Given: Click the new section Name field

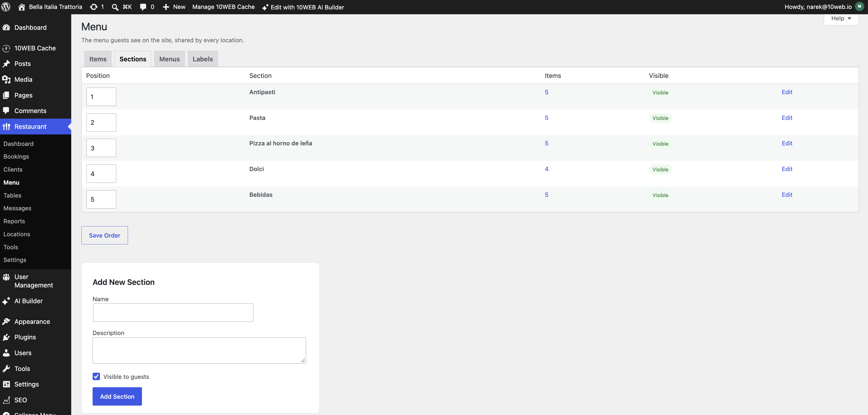Looking at the screenshot, I should pyautogui.click(x=173, y=312).
